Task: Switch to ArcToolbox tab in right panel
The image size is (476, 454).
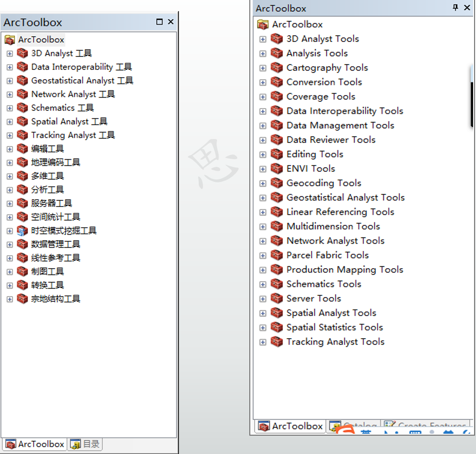Action: 290,426
